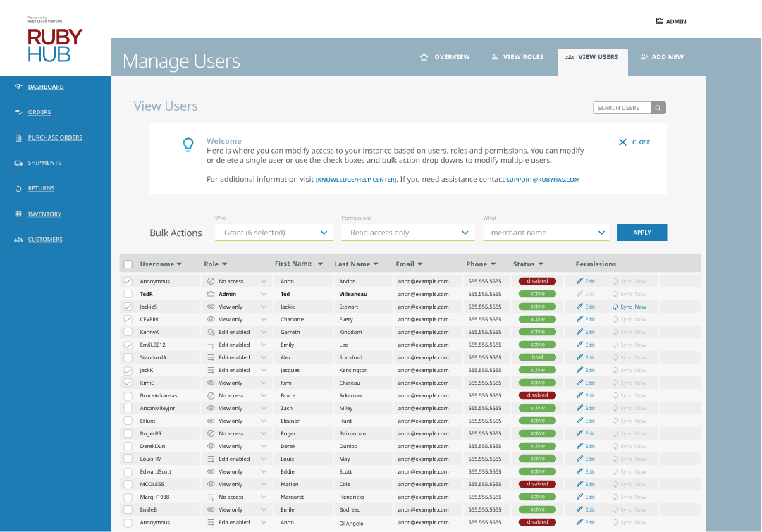Click the Sync Now icon for JackieS
This screenshot has height=532, width=762.
(615, 307)
